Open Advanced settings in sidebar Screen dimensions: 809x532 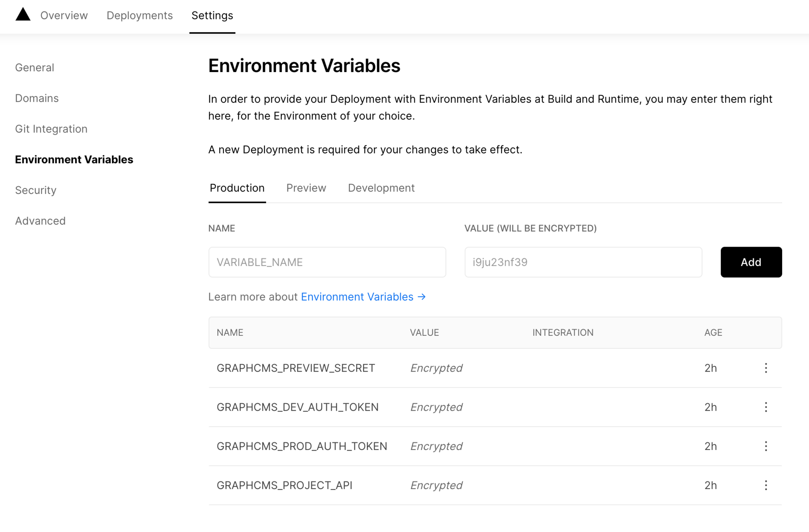point(40,221)
